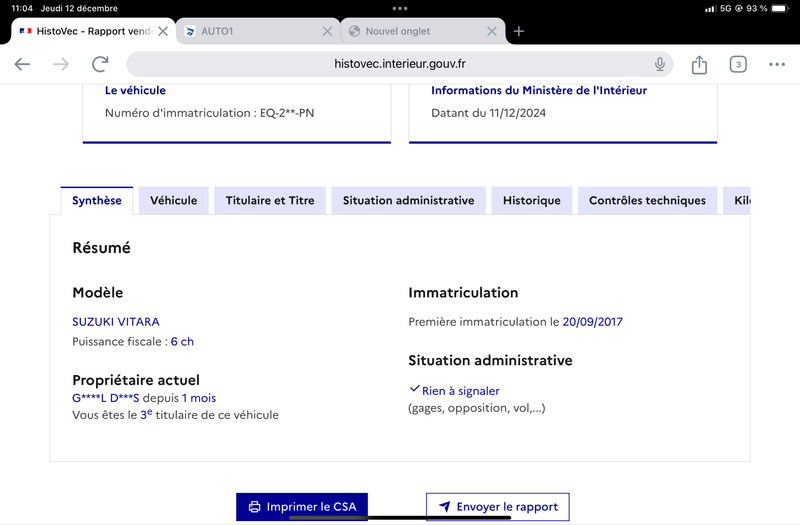This screenshot has height=525, width=800.
Task: Open the Titulaire et Titre tab
Action: tap(270, 201)
